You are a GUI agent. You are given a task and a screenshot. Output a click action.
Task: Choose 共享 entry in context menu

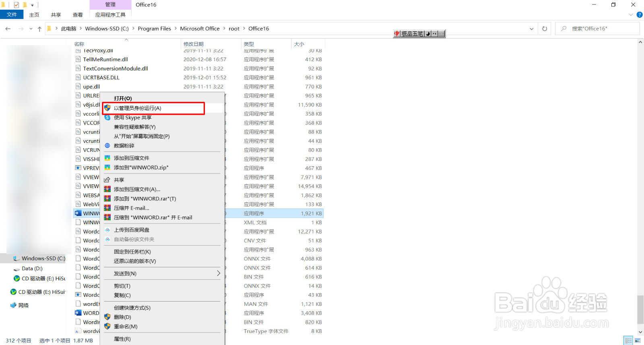[x=162, y=180]
